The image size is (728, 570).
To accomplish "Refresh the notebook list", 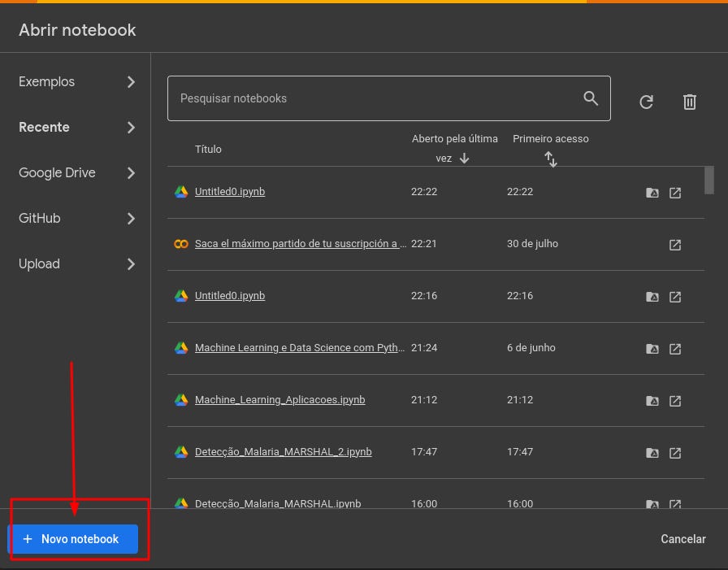I will (x=646, y=102).
